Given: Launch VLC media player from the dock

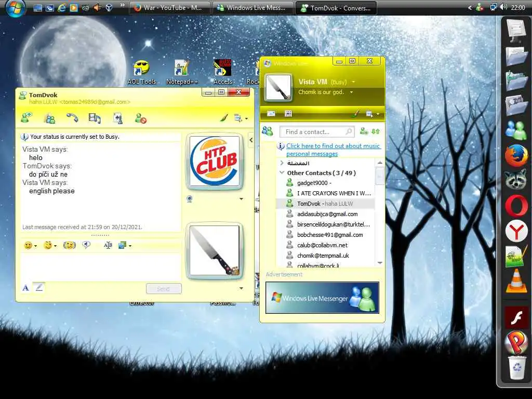Looking at the screenshot, I should (516, 281).
